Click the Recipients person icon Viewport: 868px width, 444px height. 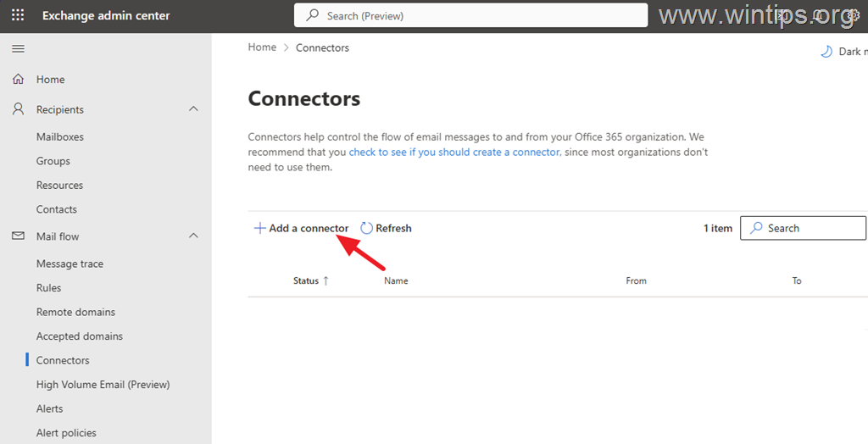(x=19, y=109)
